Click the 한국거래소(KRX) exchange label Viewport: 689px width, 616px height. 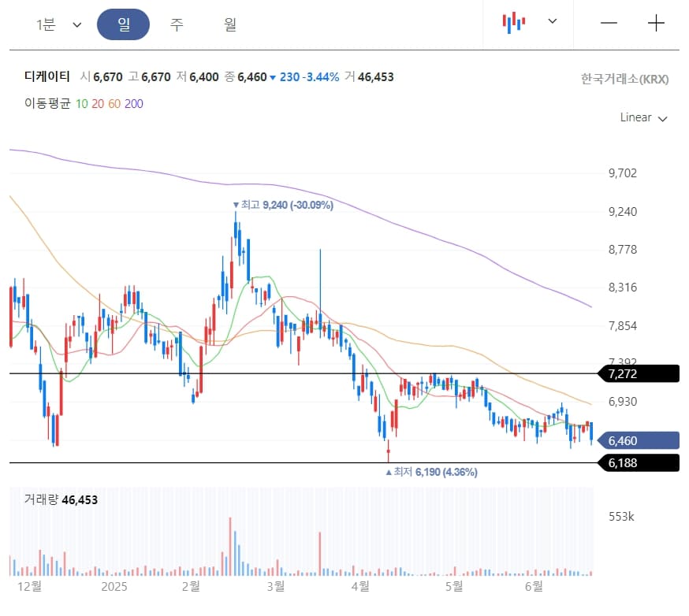point(624,79)
